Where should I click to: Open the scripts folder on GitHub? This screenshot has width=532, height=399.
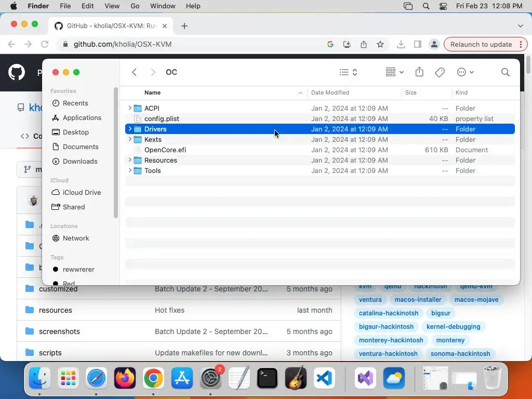[50, 353]
